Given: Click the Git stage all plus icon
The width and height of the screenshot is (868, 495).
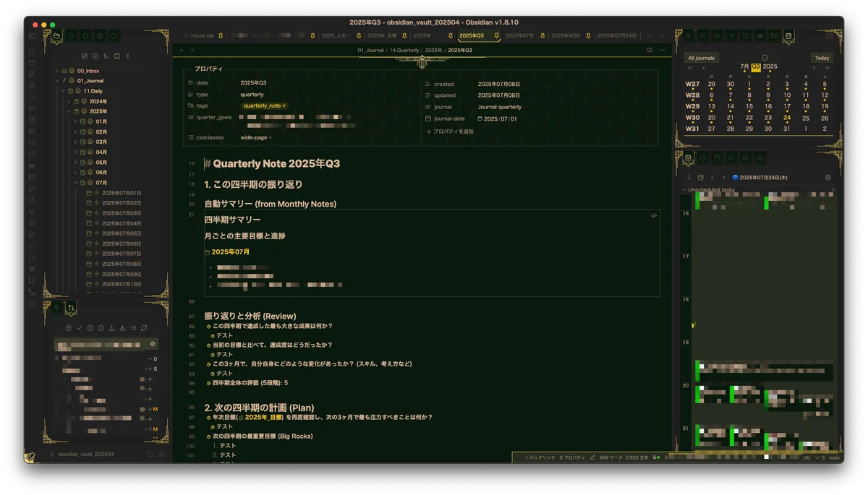Looking at the screenshot, I should pyautogui.click(x=90, y=328).
